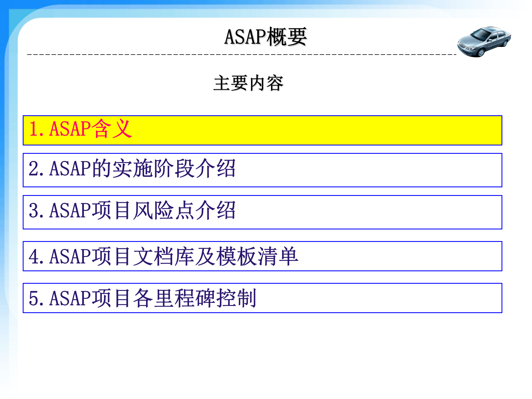532x399 pixels.
Task: Click the dashed divider line under the title
Action: coord(222,55)
